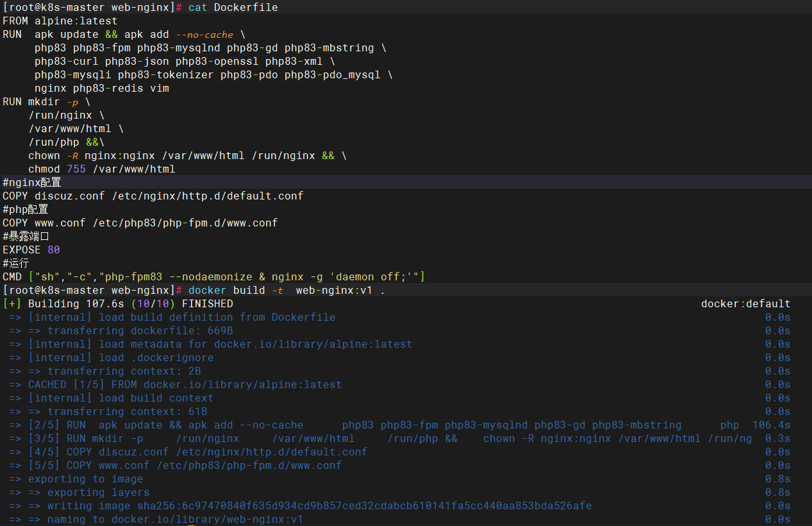
Task: Click the 'load .dockerignore' line
Action: 121,357
